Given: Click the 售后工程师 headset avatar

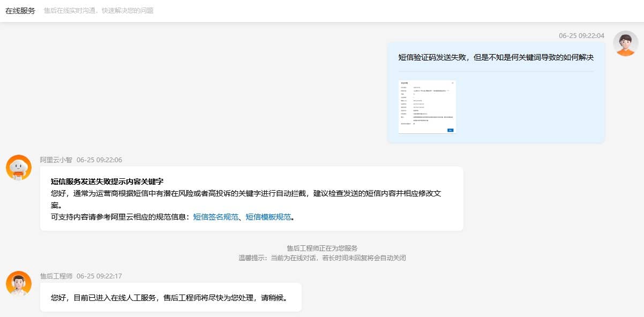Looking at the screenshot, I should (x=19, y=284).
